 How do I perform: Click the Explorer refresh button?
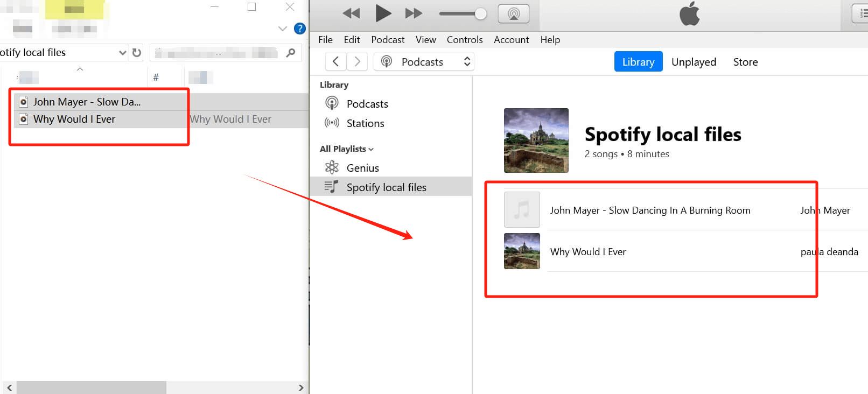click(137, 53)
